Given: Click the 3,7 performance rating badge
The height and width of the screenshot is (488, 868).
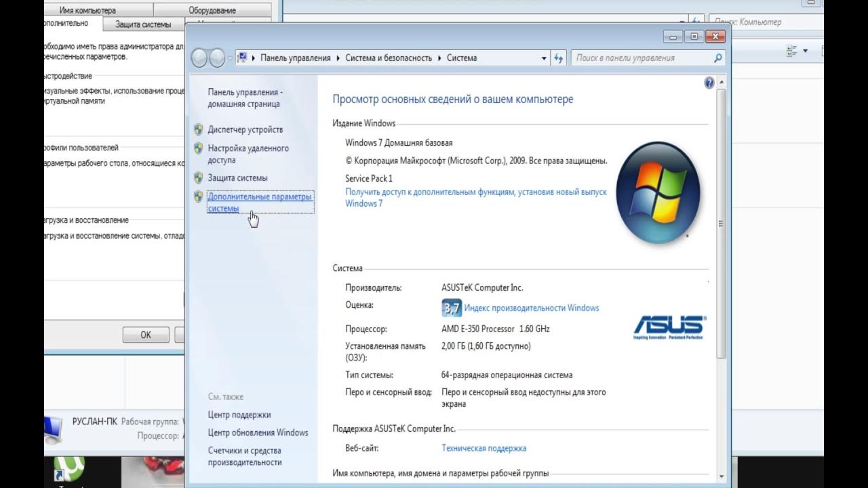Looking at the screenshot, I should pos(452,308).
